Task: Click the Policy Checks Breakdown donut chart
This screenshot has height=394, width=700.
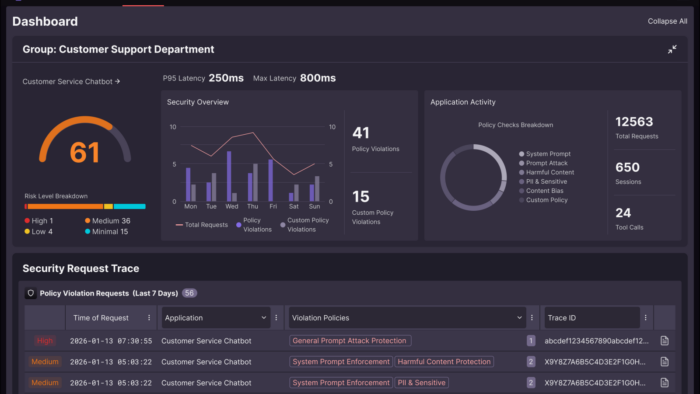Action: [x=473, y=177]
